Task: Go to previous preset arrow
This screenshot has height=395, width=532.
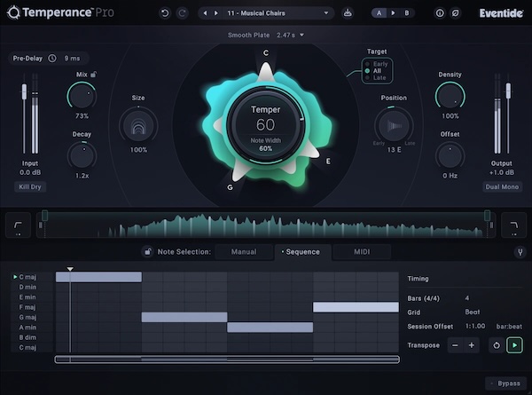Action: pyautogui.click(x=205, y=13)
